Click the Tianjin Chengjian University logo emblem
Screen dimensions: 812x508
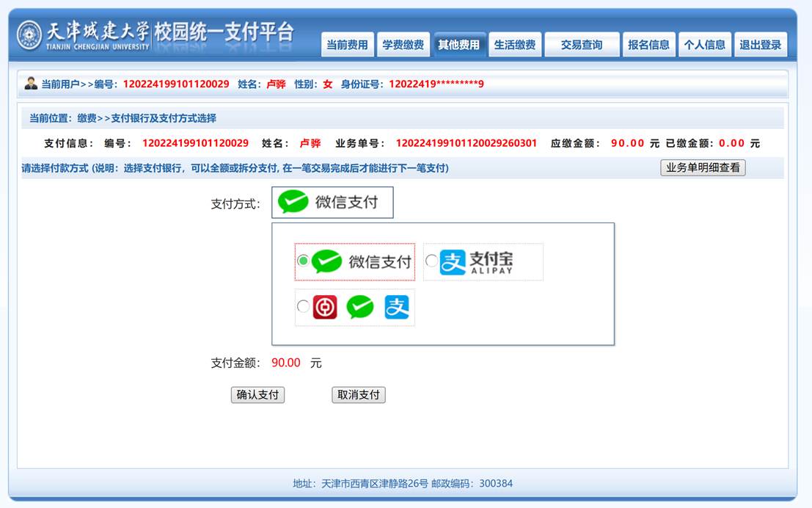[30, 35]
